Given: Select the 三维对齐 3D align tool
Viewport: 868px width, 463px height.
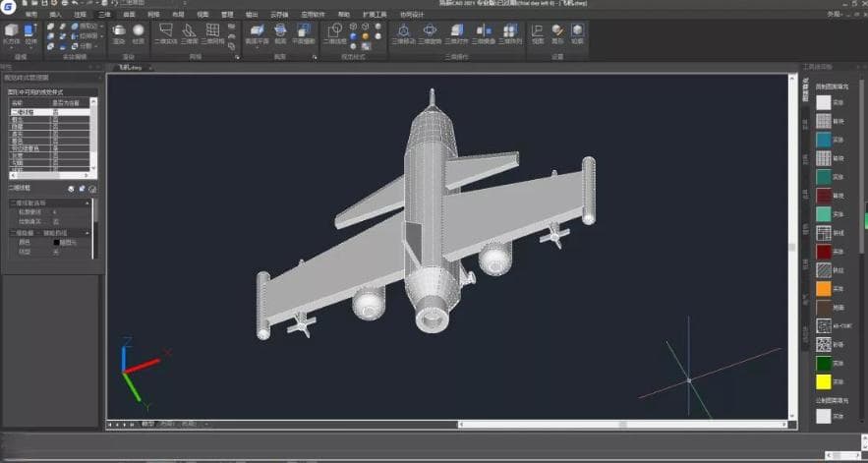Looking at the screenshot, I should 457,33.
